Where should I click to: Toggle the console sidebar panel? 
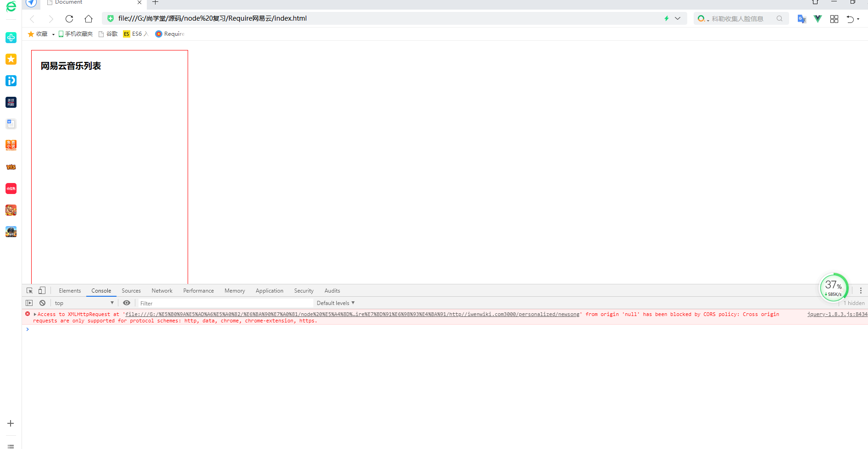click(x=29, y=303)
